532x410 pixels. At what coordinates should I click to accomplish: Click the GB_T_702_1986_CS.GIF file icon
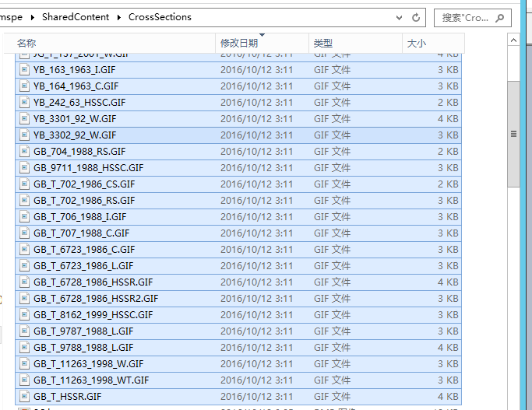tap(24, 184)
